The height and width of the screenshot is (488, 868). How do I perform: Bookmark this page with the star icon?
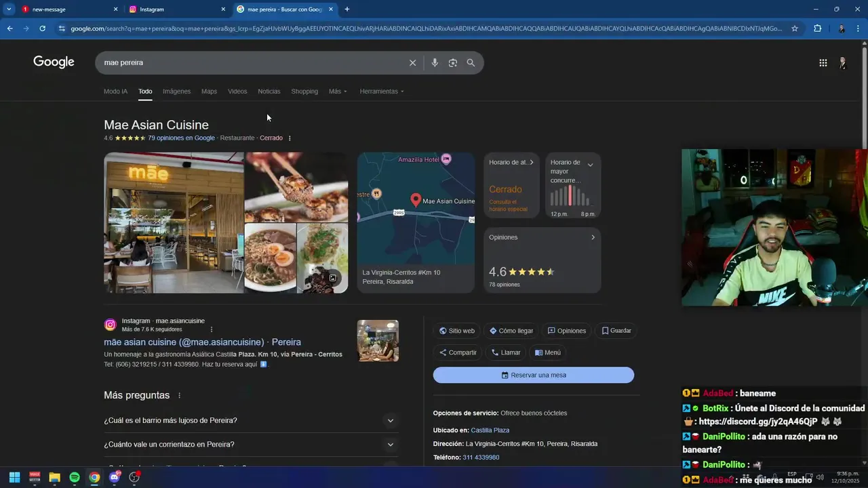click(x=795, y=28)
